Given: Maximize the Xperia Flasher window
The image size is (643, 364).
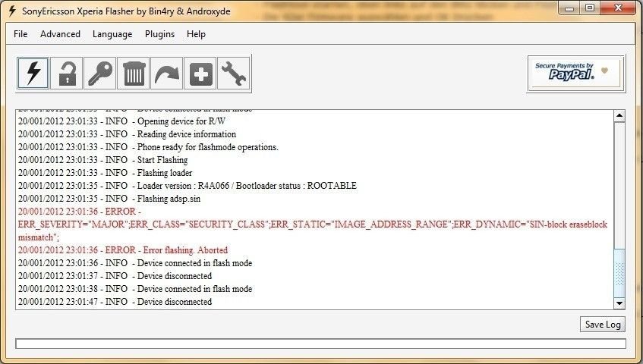Looking at the screenshot, I should point(590,8).
